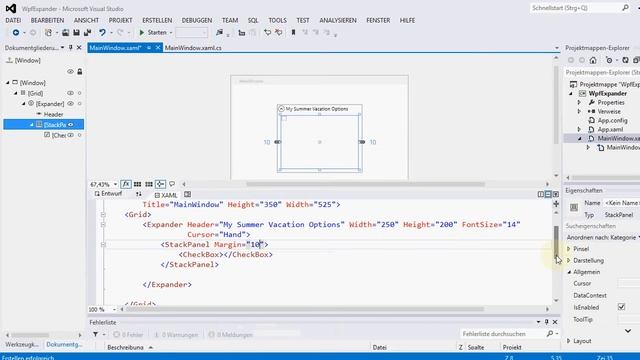This screenshot has width=640, height=360.
Task: Open the BEARBEITEN menu
Action: tap(47, 20)
